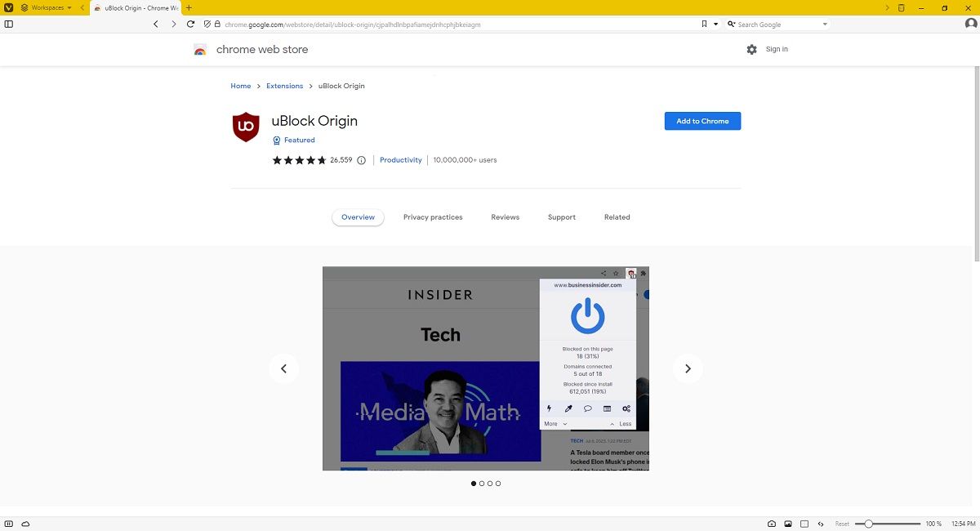Click the Add to Chrome button
The height and width of the screenshot is (531, 980).
(x=702, y=121)
